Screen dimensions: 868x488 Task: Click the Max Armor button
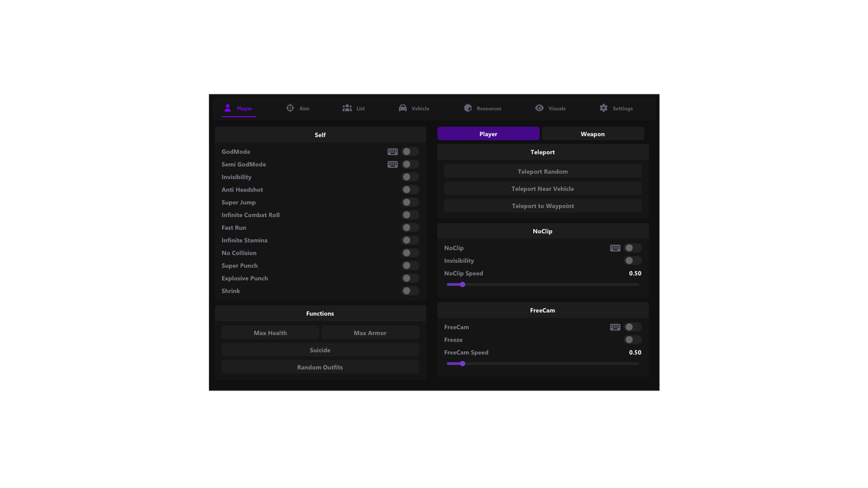370,333
